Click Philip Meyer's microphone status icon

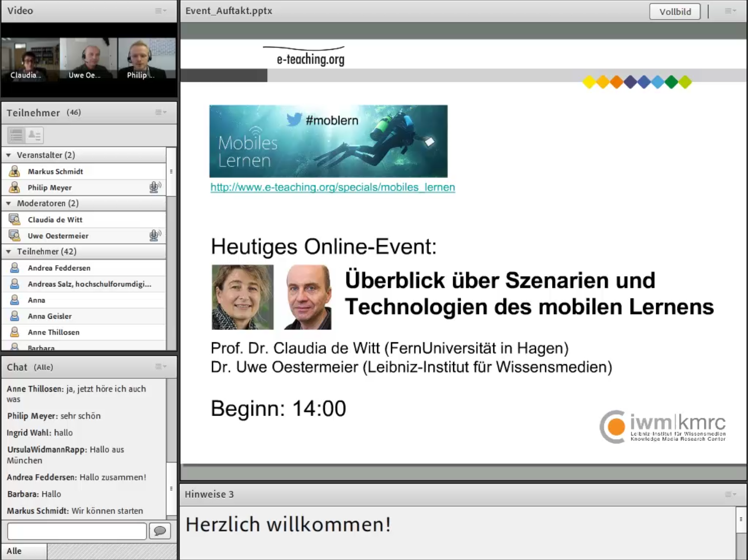tap(155, 187)
